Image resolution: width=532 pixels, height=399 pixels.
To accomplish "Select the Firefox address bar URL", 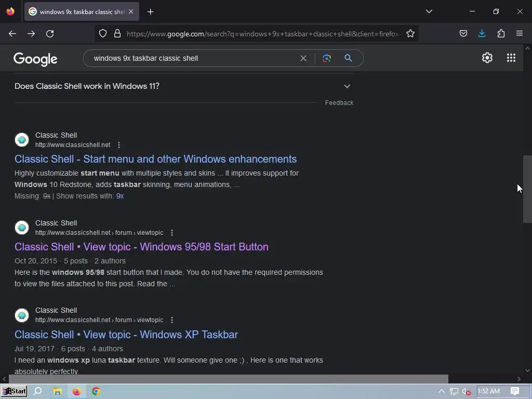I will (263, 34).
